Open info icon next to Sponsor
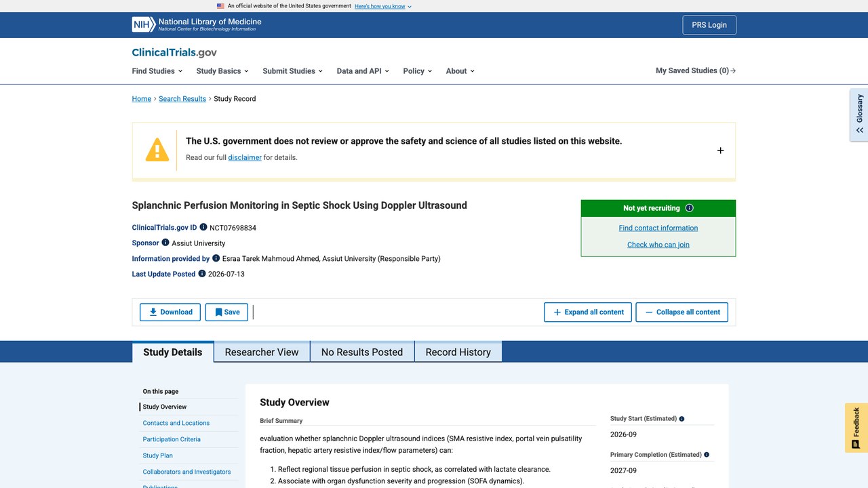 point(165,242)
